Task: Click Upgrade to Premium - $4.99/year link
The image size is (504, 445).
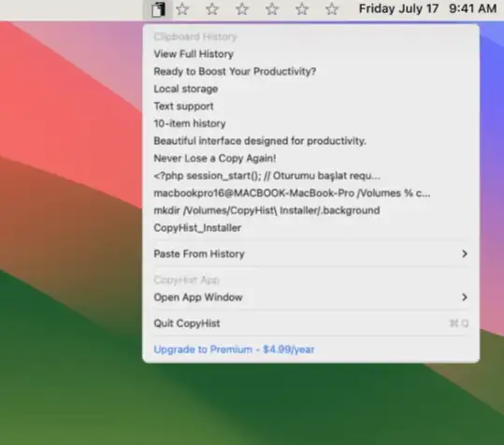Action: click(234, 350)
